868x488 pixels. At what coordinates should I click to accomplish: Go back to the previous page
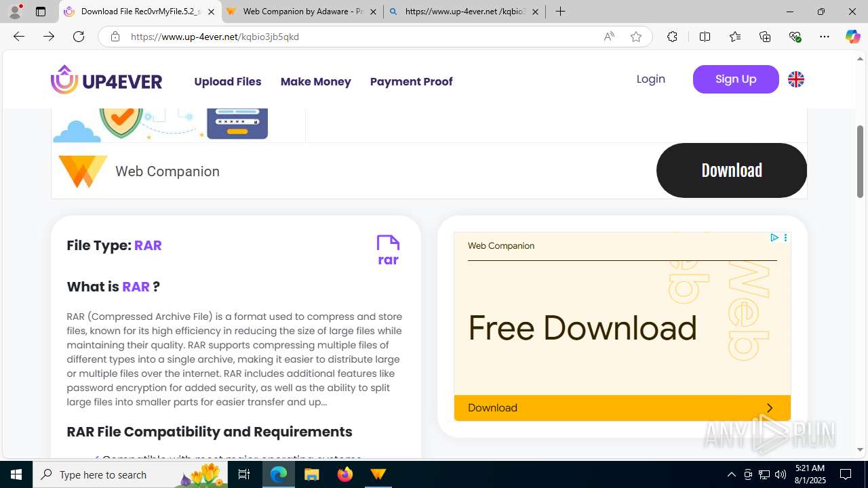click(19, 37)
